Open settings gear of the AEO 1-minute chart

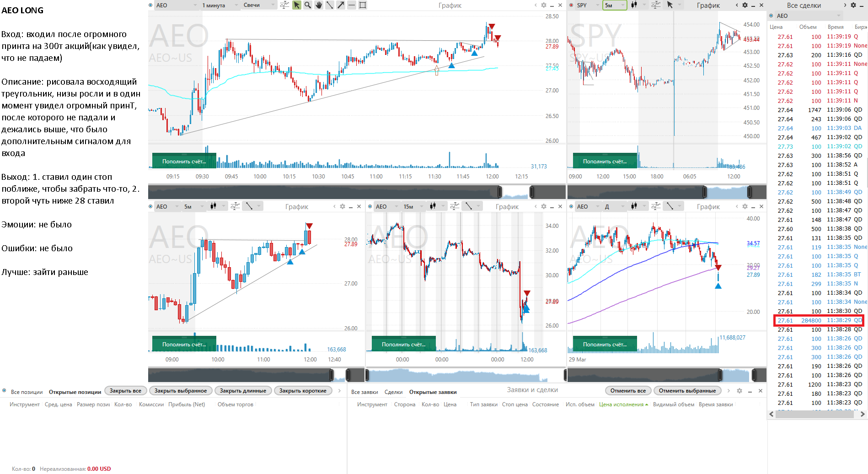[544, 5]
